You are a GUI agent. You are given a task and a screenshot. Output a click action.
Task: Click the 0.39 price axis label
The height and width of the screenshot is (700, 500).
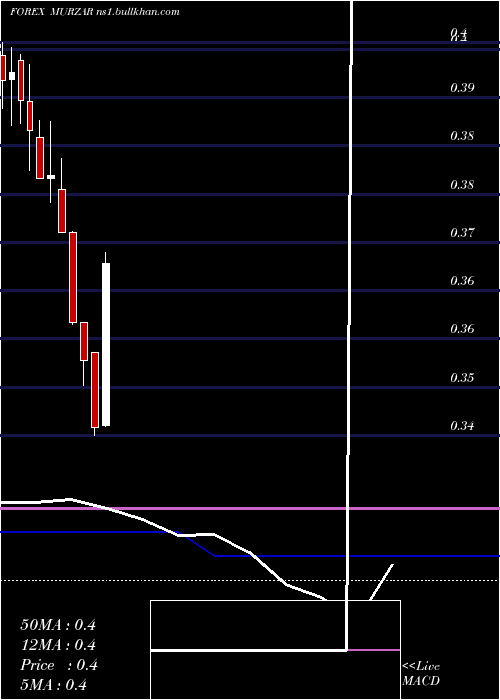pyautogui.click(x=462, y=88)
